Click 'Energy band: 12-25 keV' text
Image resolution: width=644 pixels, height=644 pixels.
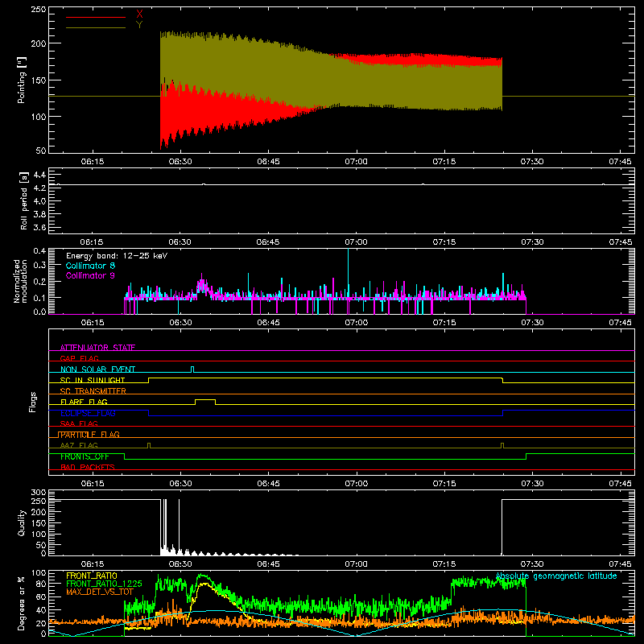point(117,256)
